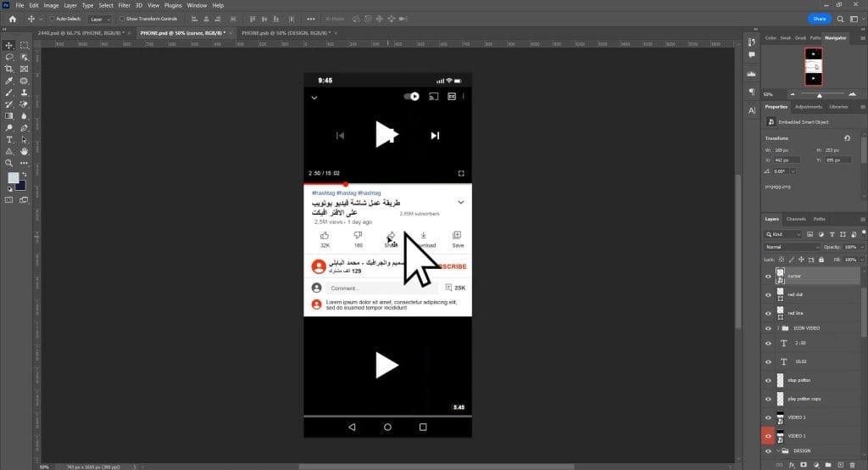Image resolution: width=868 pixels, height=470 pixels.
Task: Create a new layer icon
Action: (x=840, y=465)
